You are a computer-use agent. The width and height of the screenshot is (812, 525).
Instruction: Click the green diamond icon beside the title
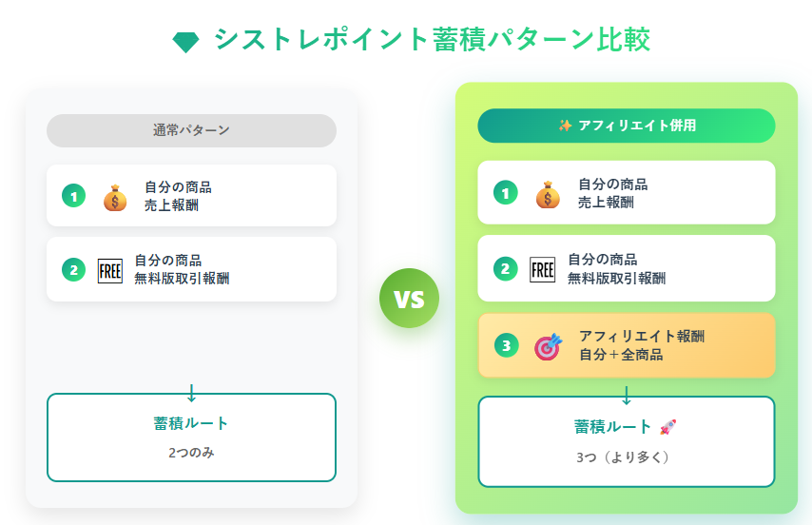point(185,42)
